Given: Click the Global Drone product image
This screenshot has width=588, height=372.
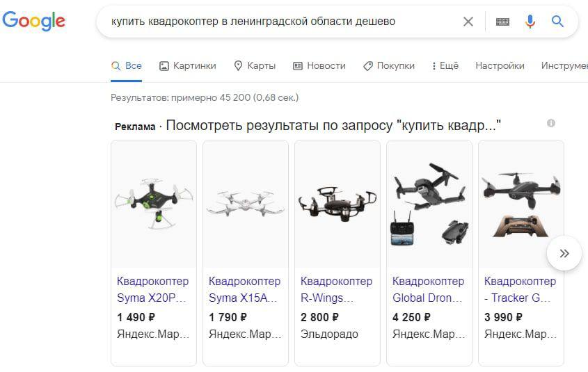Looking at the screenshot, I should [429, 204].
